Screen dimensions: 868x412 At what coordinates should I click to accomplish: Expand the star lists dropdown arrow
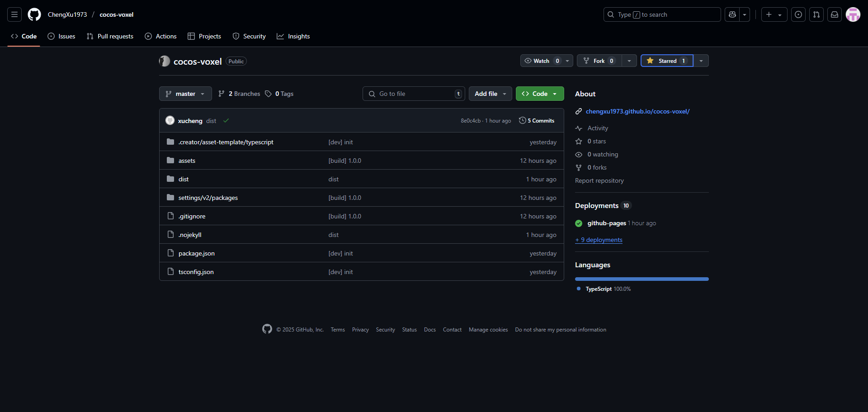click(701, 61)
